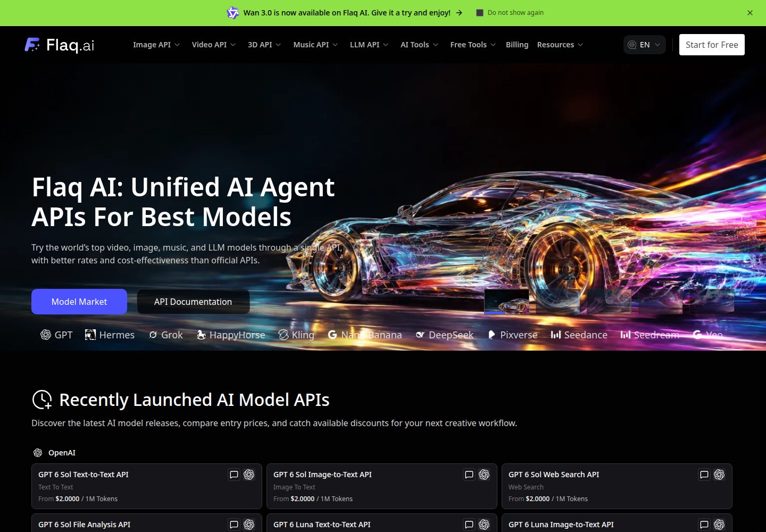The width and height of the screenshot is (766, 532).
Task: Select the Kling model icon
Action: 284,335
